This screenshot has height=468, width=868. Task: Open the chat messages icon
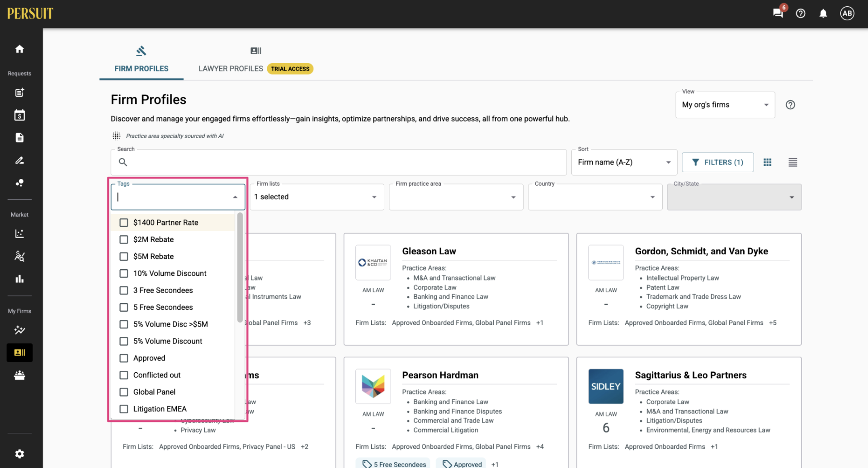778,13
